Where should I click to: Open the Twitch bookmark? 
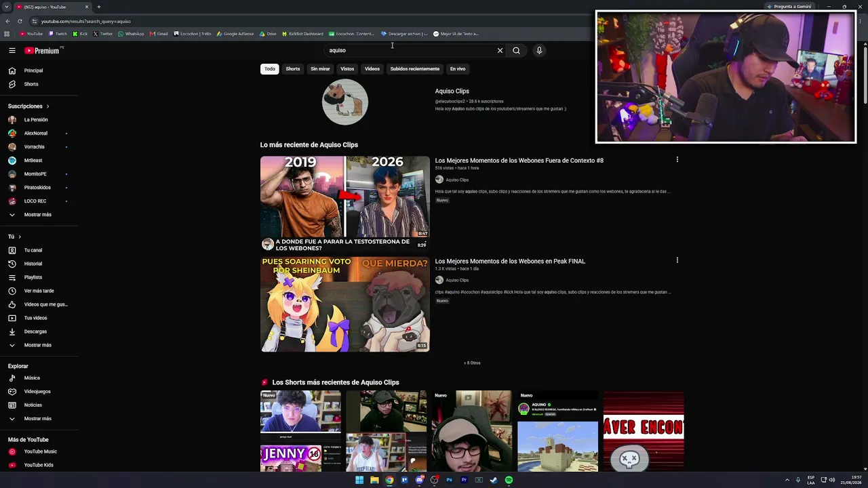pos(58,34)
